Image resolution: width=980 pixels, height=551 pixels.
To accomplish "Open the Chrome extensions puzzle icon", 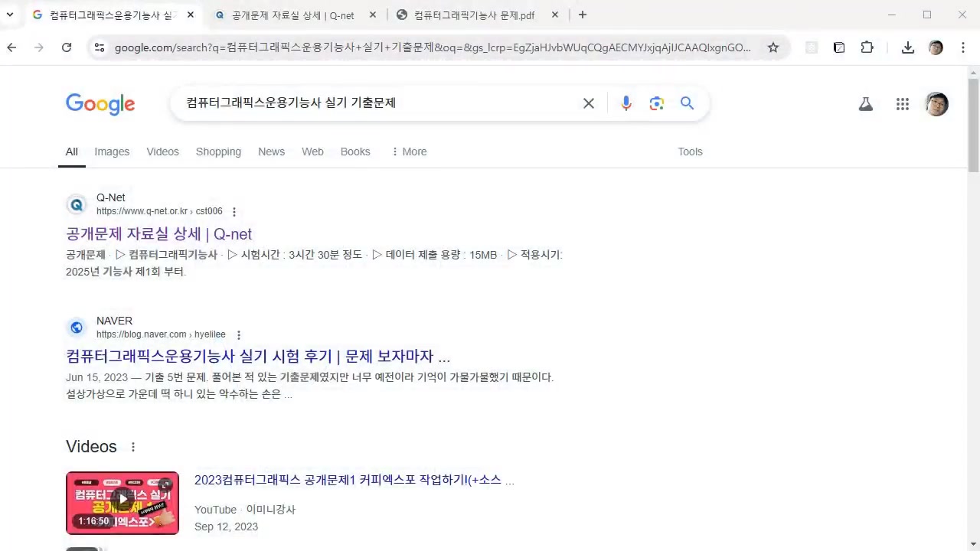I will tap(867, 47).
